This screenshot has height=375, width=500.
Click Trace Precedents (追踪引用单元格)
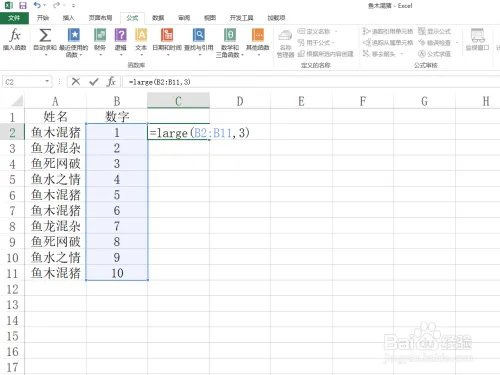pyautogui.click(x=388, y=31)
